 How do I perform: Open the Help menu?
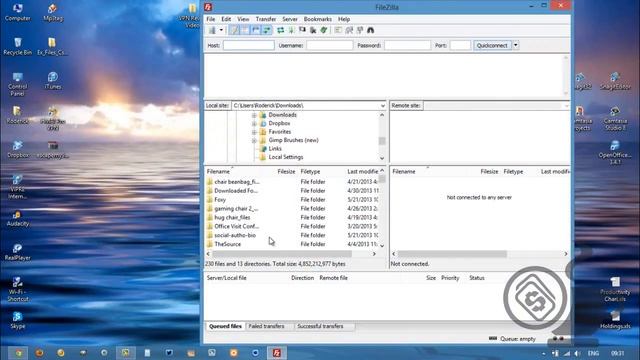[x=344, y=19]
